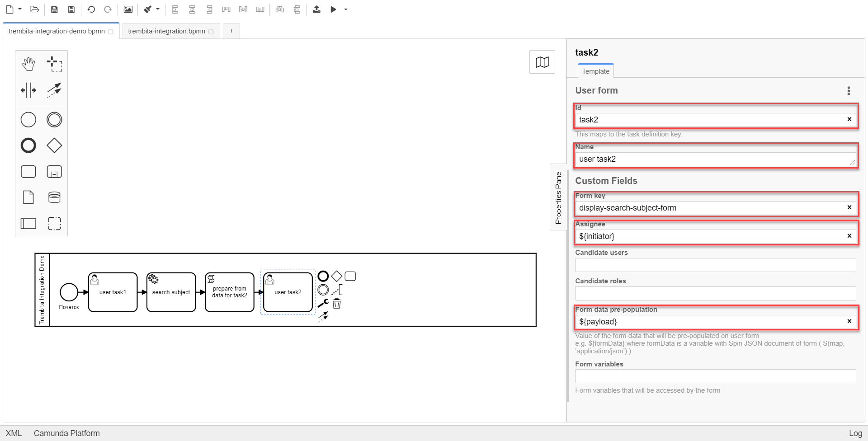This screenshot has height=441, width=868.
Task: Click the wrench icon to change type
Action: (x=323, y=304)
